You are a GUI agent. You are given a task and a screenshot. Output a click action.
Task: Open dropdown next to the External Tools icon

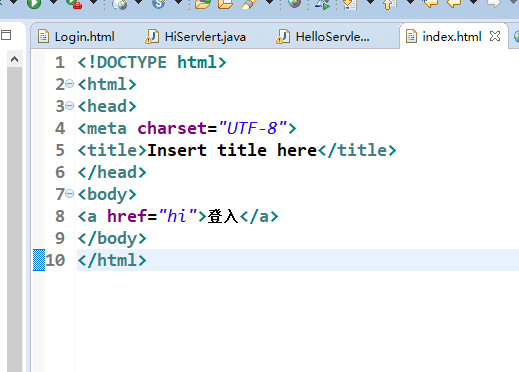[94, 3]
